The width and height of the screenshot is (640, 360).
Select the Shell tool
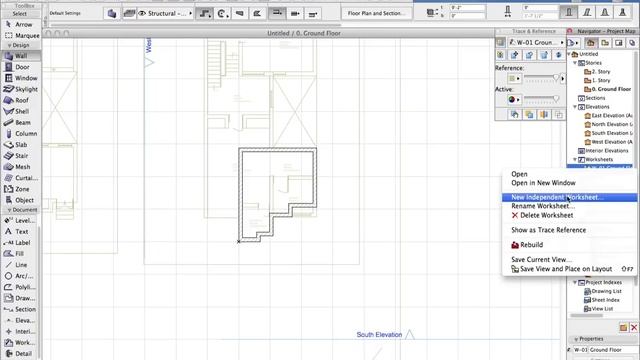tap(20, 111)
